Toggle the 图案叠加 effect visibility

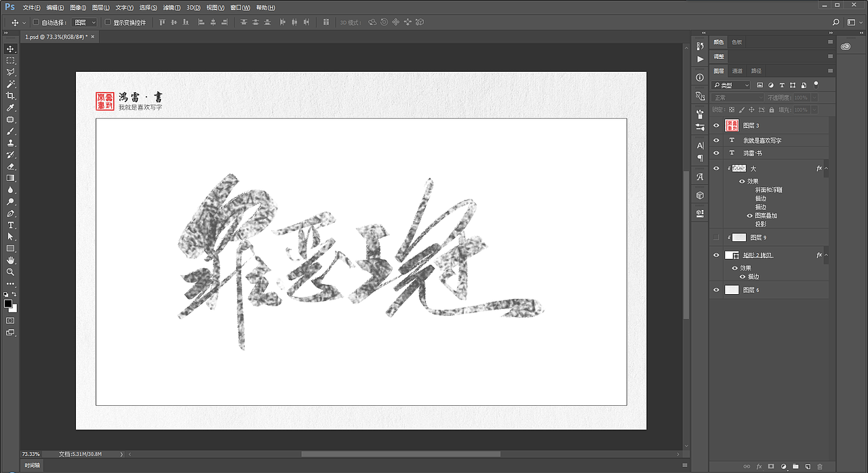[750, 215]
